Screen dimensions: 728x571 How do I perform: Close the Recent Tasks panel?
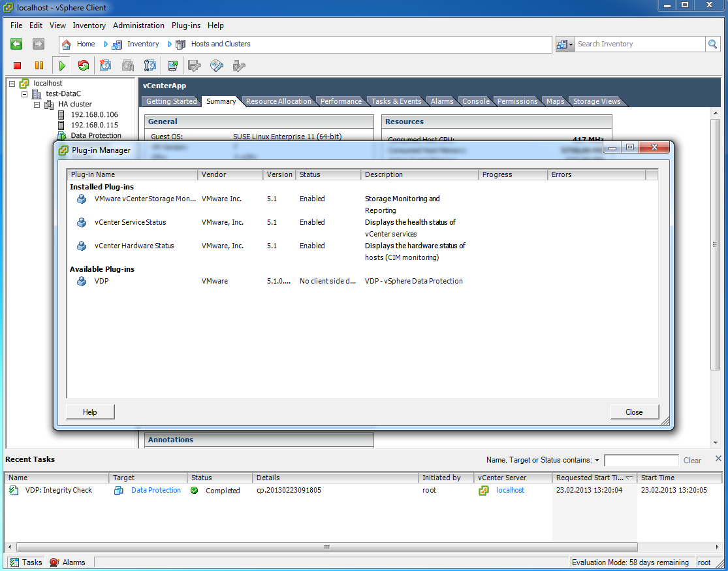click(718, 459)
